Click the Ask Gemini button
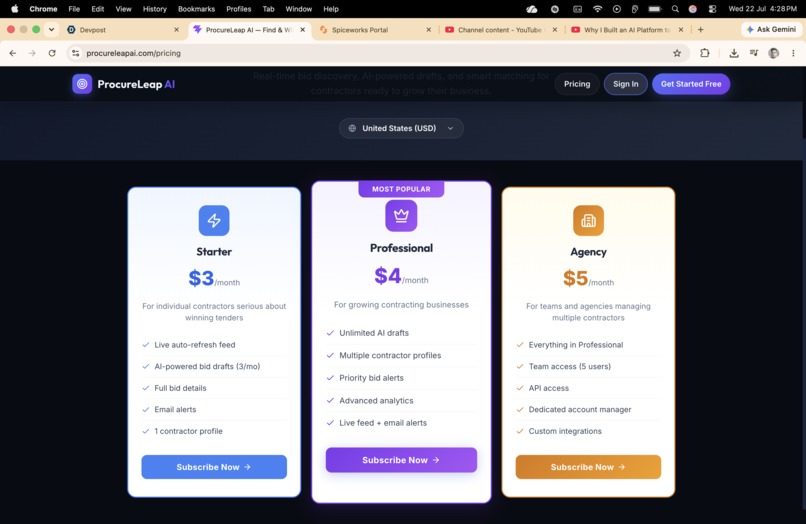Screen dimensions: 806x524 tap(772, 29)
